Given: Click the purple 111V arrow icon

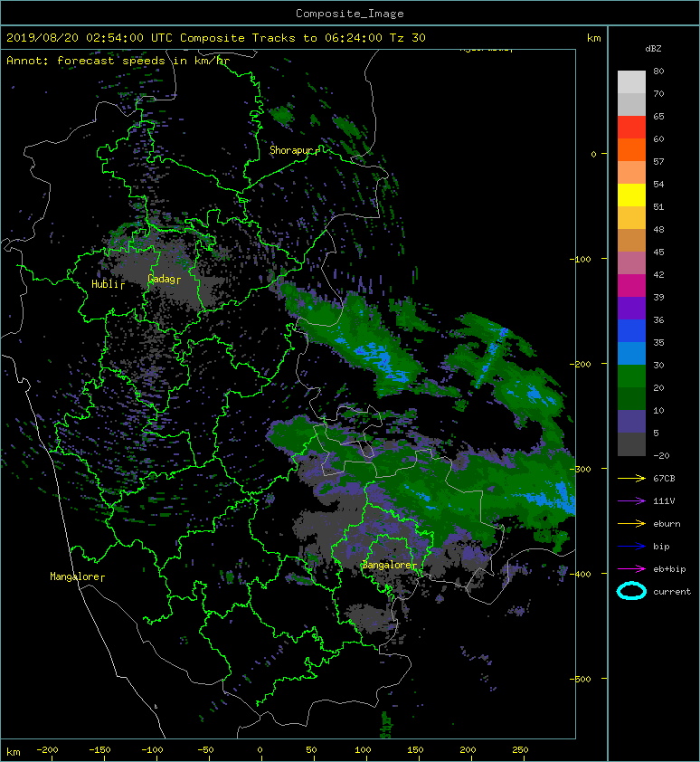Looking at the screenshot, I should (x=631, y=501).
